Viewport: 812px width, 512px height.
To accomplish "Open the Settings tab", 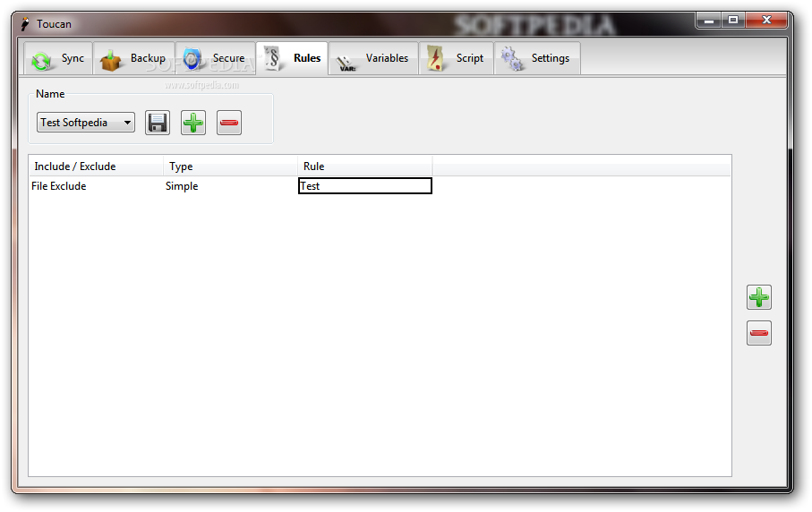I will (x=537, y=58).
